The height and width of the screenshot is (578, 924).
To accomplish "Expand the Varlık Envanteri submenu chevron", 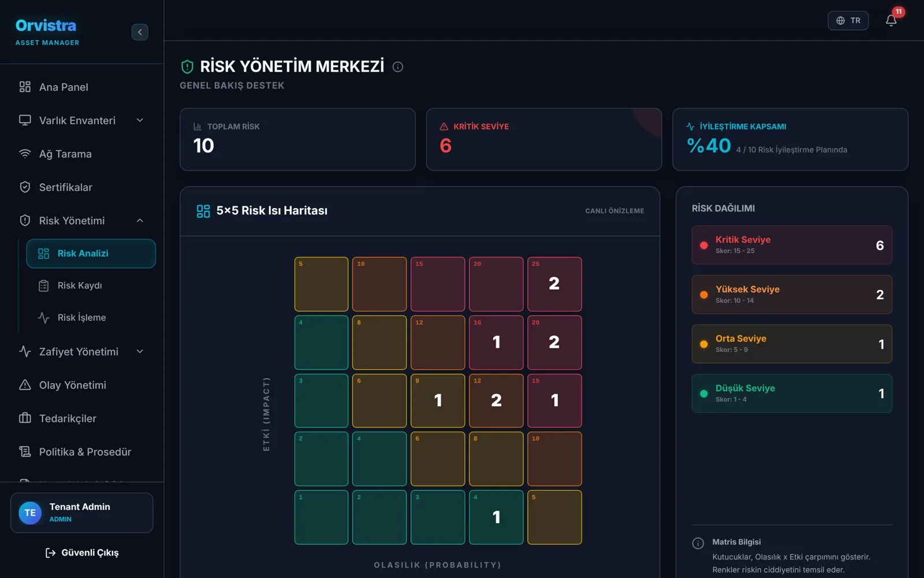I will click(x=140, y=120).
